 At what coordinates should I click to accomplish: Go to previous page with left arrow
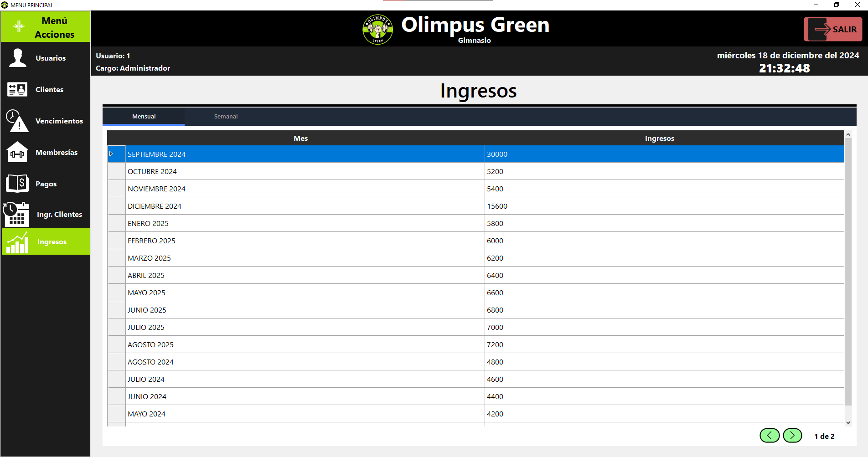[770, 436]
